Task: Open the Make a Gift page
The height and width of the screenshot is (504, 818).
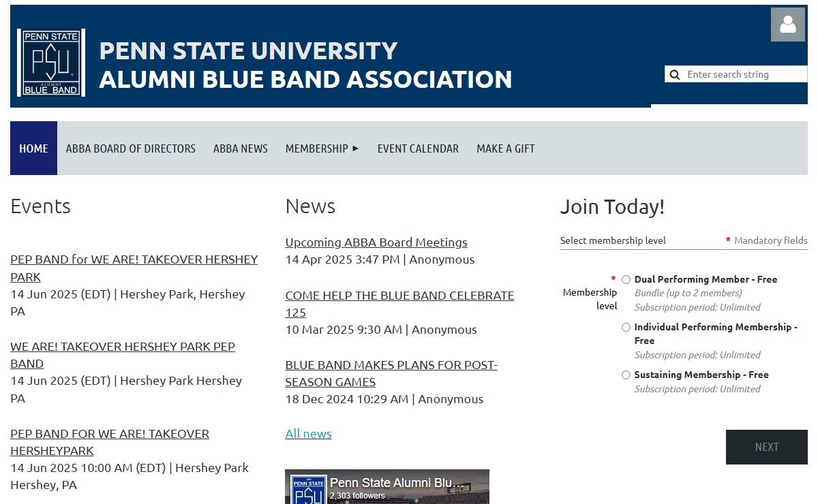Action: click(506, 148)
